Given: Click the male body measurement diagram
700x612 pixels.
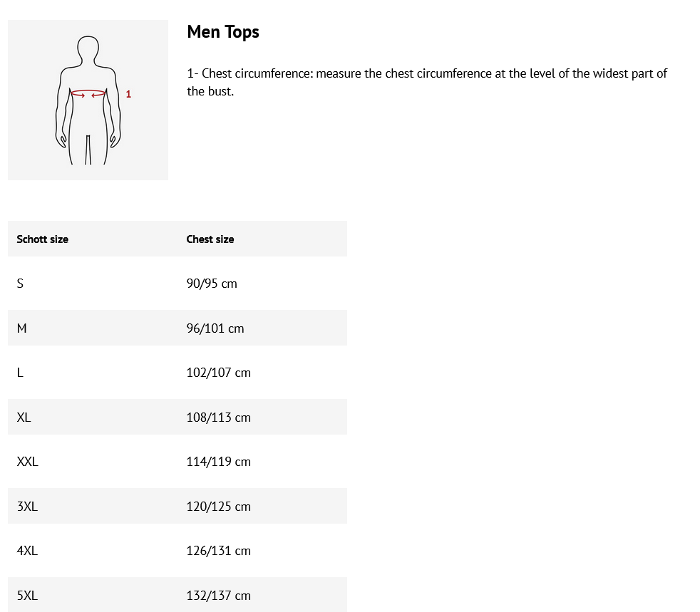Looking at the screenshot, I should [88, 100].
